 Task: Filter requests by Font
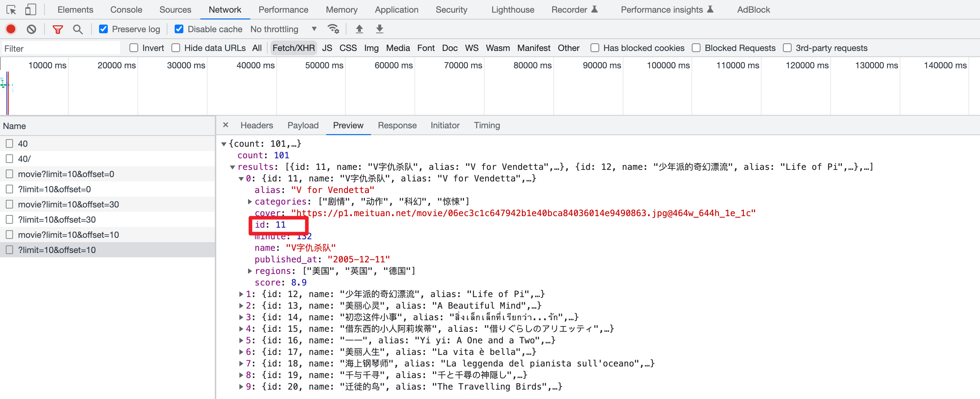(x=426, y=48)
